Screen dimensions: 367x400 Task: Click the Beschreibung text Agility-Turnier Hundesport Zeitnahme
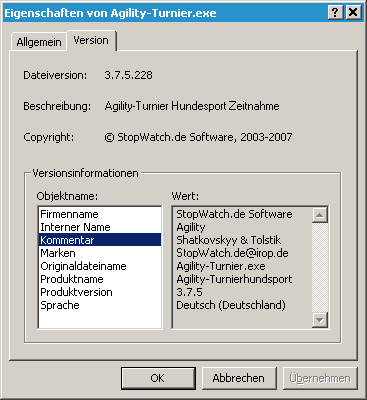[192, 106]
